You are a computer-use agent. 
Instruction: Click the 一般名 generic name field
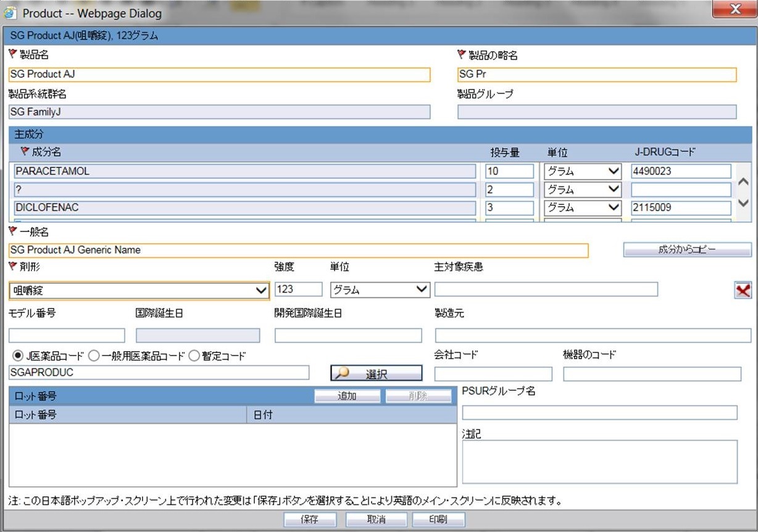tap(298, 250)
